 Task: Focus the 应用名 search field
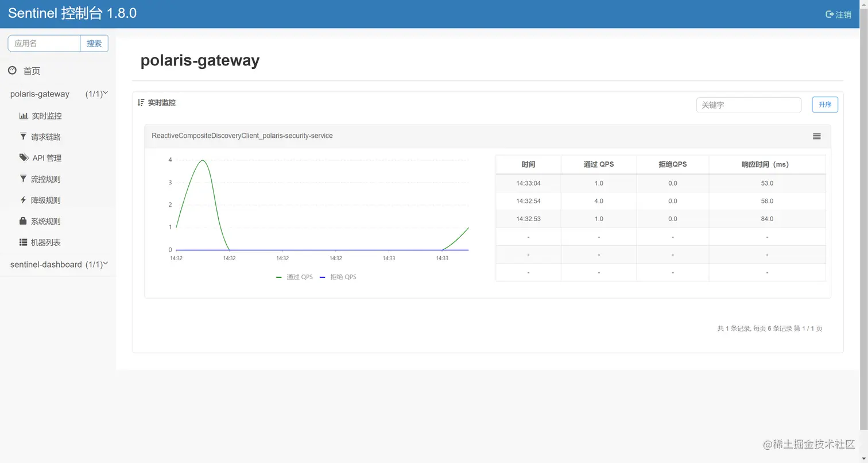[44, 43]
